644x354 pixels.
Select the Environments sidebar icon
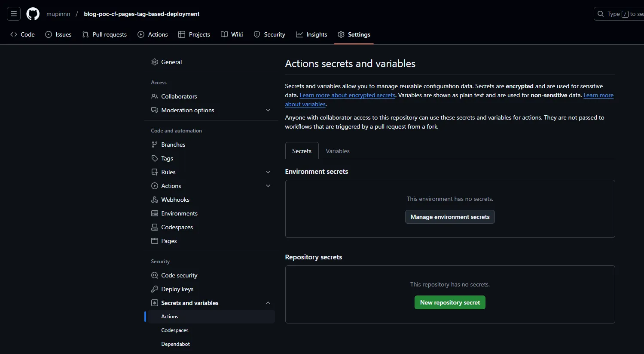point(155,213)
